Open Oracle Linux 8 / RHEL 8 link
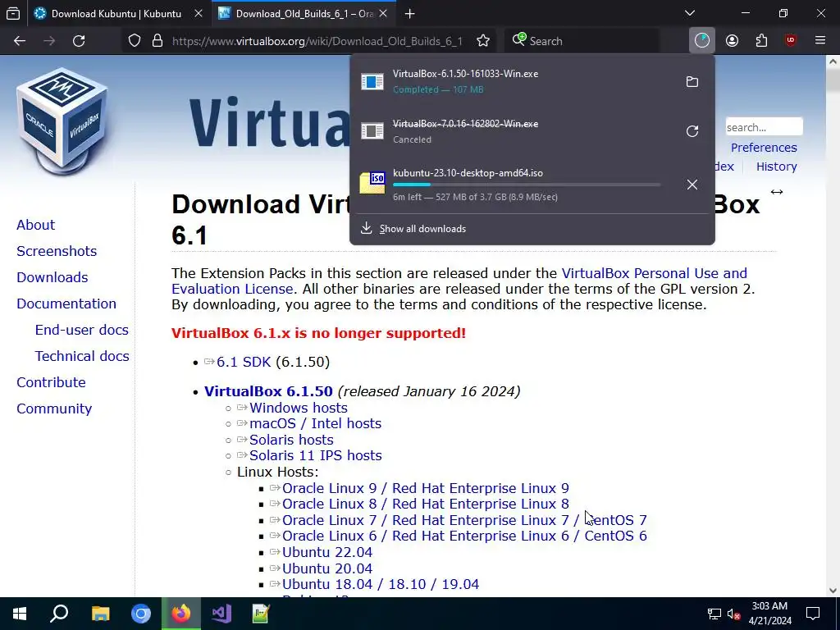 pos(426,504)
